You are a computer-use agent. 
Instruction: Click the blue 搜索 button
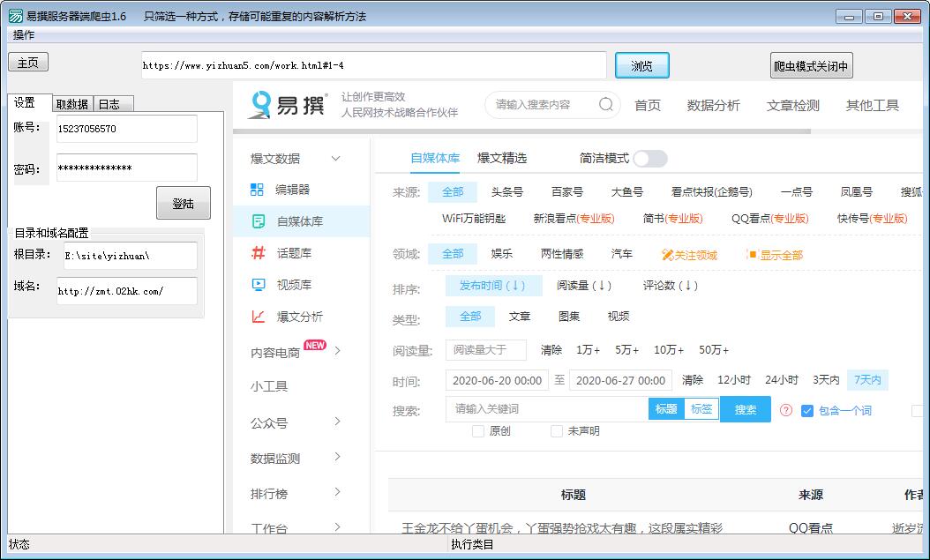745,409
